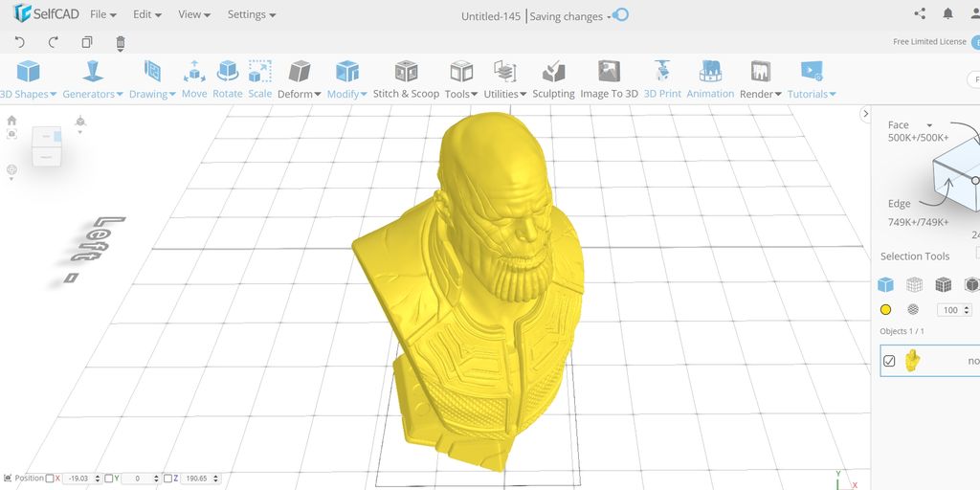Open the File menu
The height and width of the screenshot is (490, 980).
click(x=102, y=15)
